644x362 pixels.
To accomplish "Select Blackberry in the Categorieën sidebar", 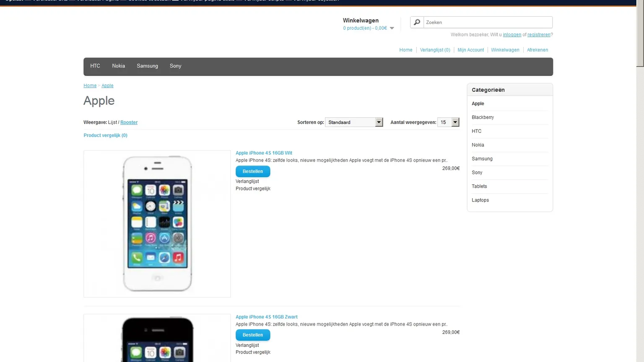I will (483, 117).
